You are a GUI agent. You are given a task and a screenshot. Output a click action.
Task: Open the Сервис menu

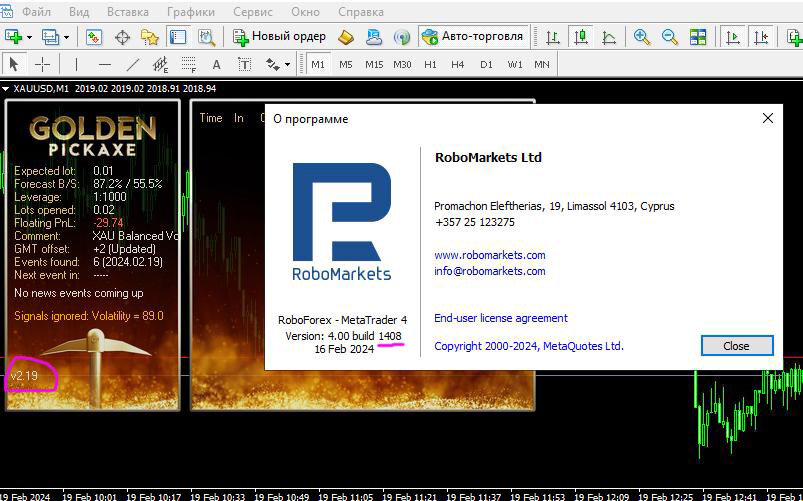click(x=252, y=12)
